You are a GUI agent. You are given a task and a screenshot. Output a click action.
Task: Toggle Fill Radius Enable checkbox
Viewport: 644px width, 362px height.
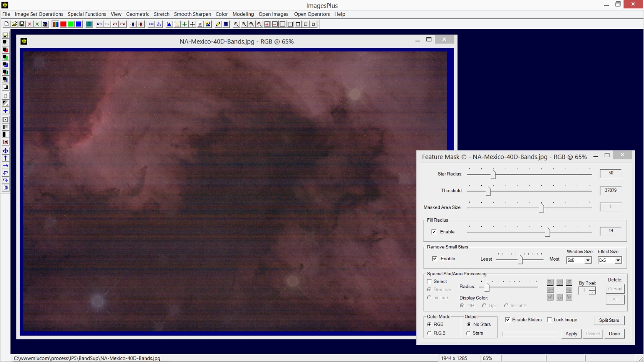click(434, 232)
